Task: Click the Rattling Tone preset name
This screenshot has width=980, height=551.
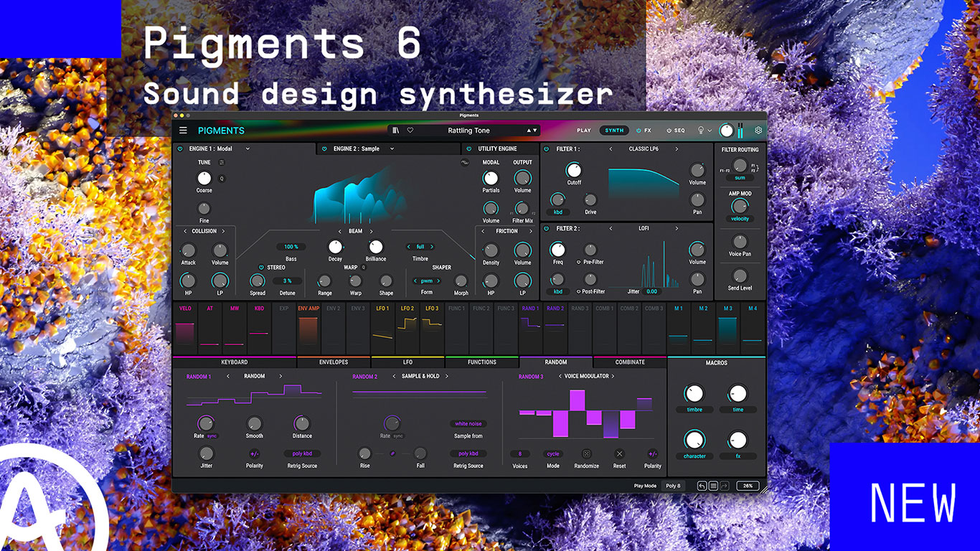Action: click(469, 131)
